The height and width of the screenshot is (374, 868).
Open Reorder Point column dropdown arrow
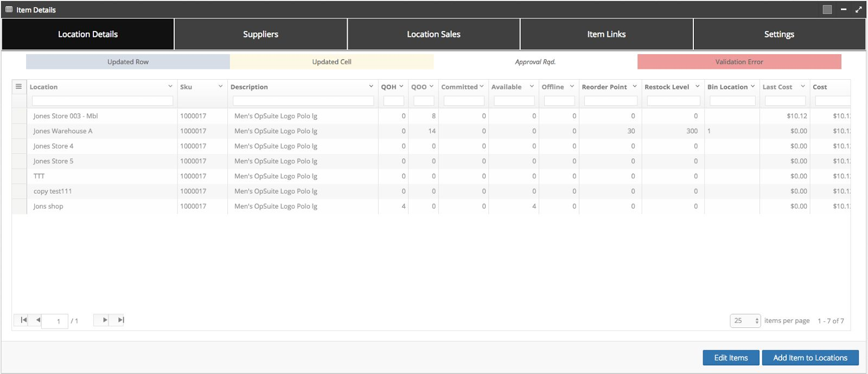pyautogui.click(x=635, y=86)
